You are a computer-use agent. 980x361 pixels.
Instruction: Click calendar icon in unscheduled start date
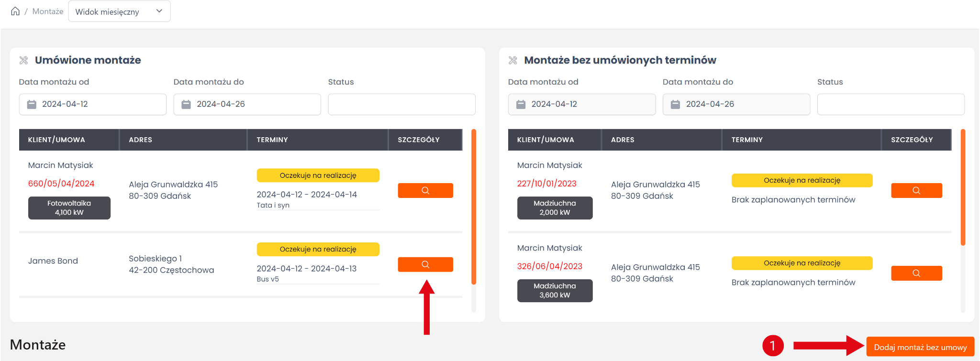(521, 104)
